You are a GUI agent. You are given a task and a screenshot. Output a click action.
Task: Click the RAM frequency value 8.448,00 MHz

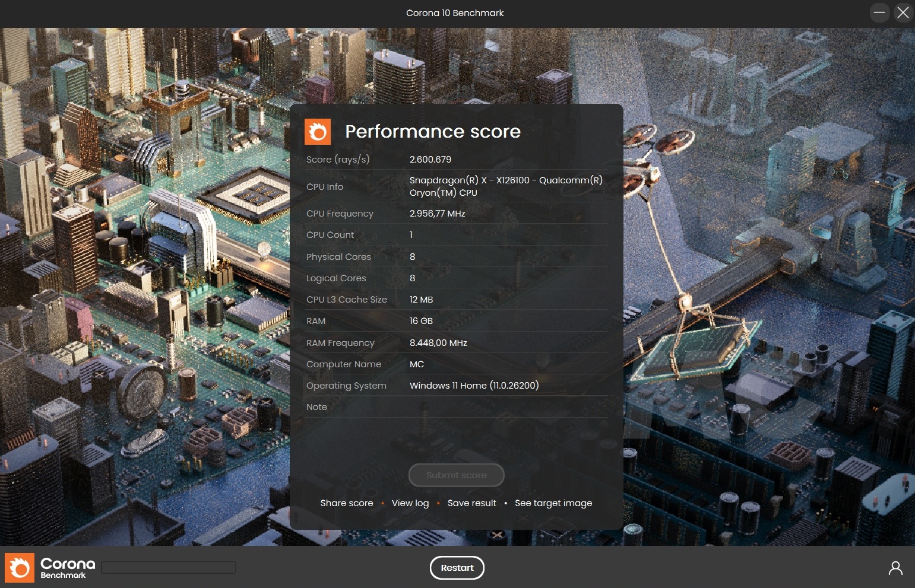click(x=438, y=343)
